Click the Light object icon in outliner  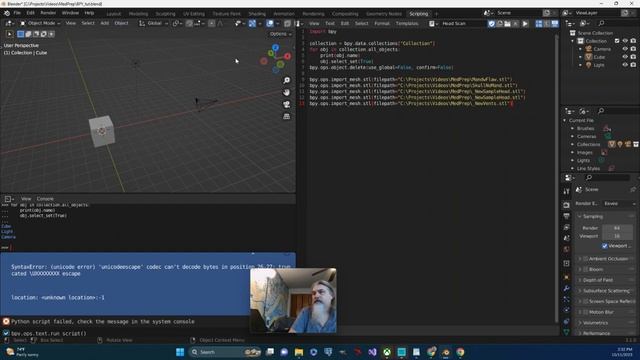click(589, 65)
